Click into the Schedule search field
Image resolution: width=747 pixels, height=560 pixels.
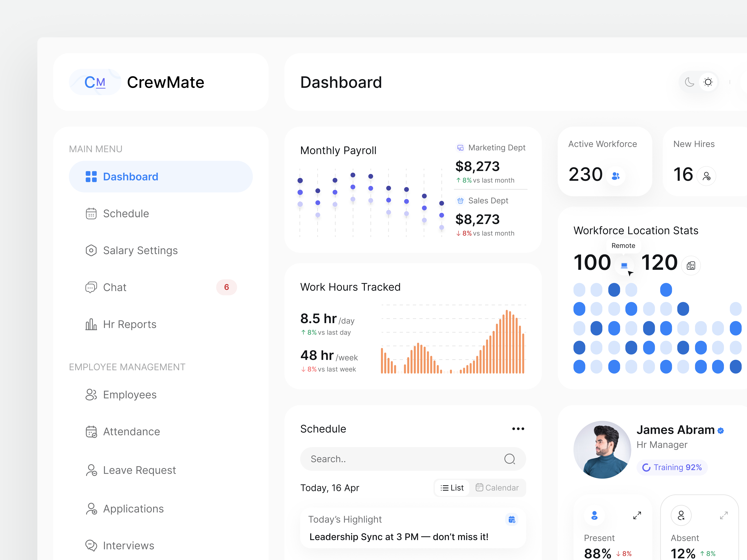click(399, 459)
